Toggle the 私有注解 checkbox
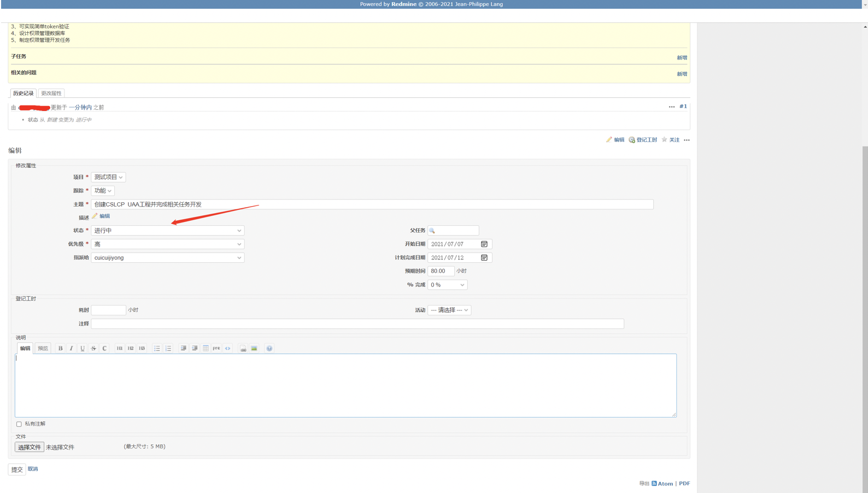The image size is (868, 493). coord(19,424)
